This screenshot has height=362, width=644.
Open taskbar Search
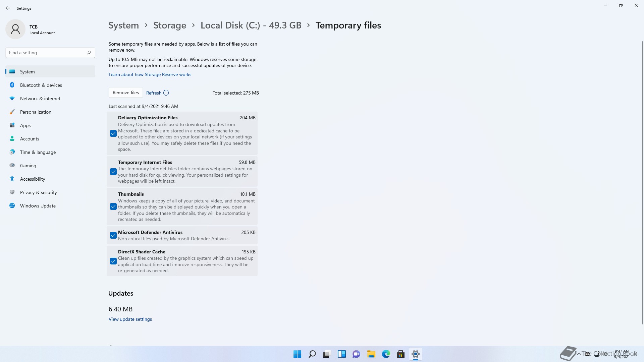pyautogui.click(x=312, y=354)
